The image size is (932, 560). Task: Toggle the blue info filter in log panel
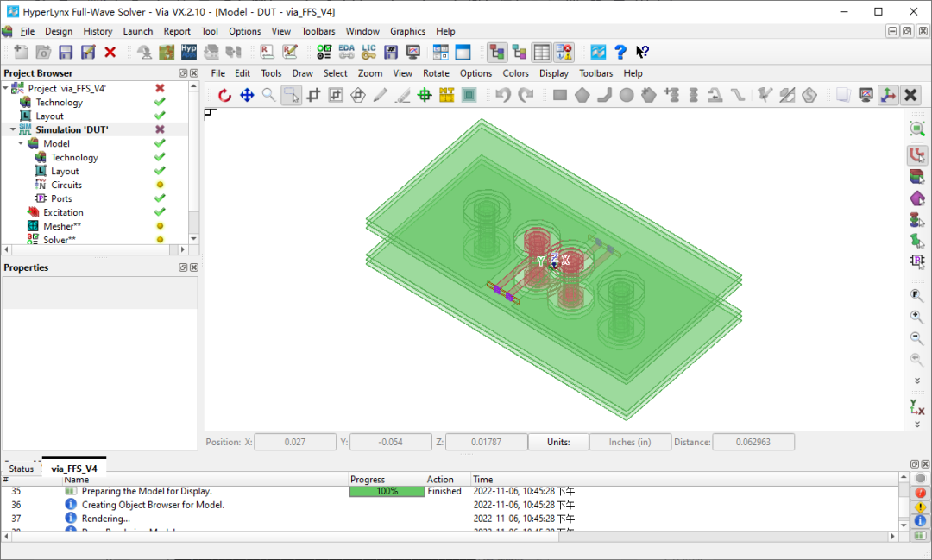coord(920,521)
